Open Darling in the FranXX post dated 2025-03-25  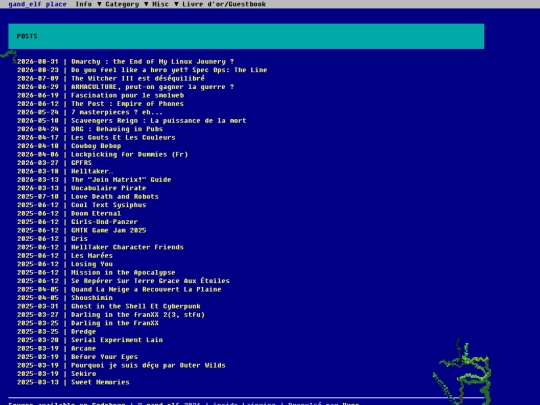[115, 323]
